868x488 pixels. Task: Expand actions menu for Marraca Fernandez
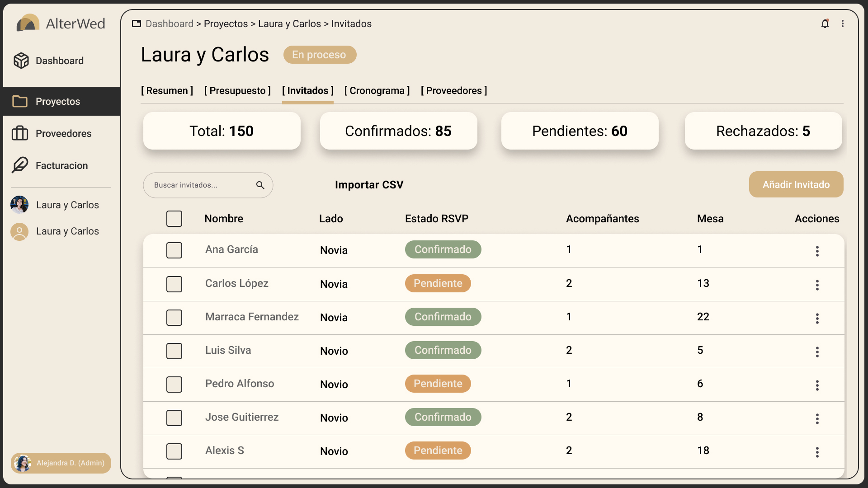817,319
